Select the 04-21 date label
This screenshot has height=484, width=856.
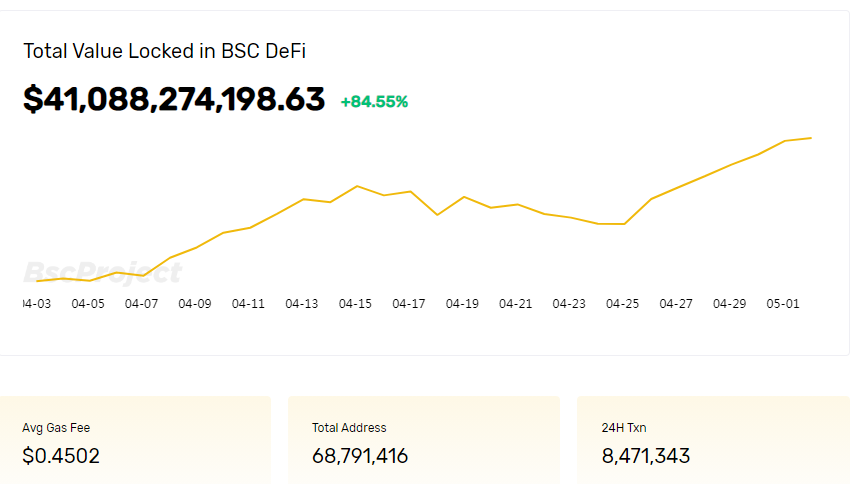(x=515, y=304)
